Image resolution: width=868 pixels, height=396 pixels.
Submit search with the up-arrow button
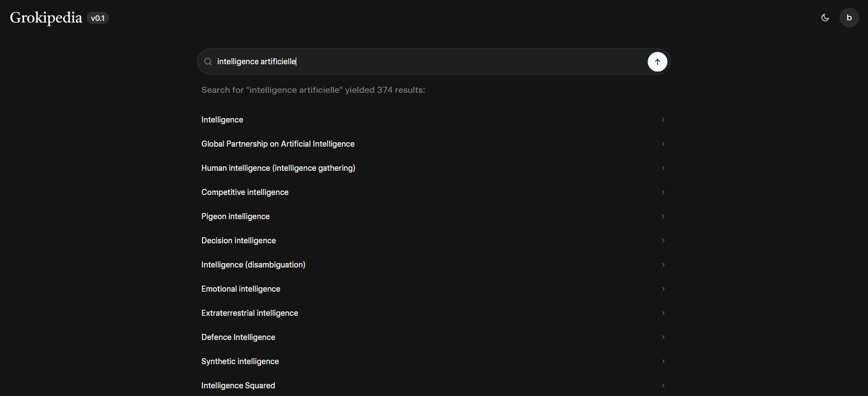coord(657,62)
